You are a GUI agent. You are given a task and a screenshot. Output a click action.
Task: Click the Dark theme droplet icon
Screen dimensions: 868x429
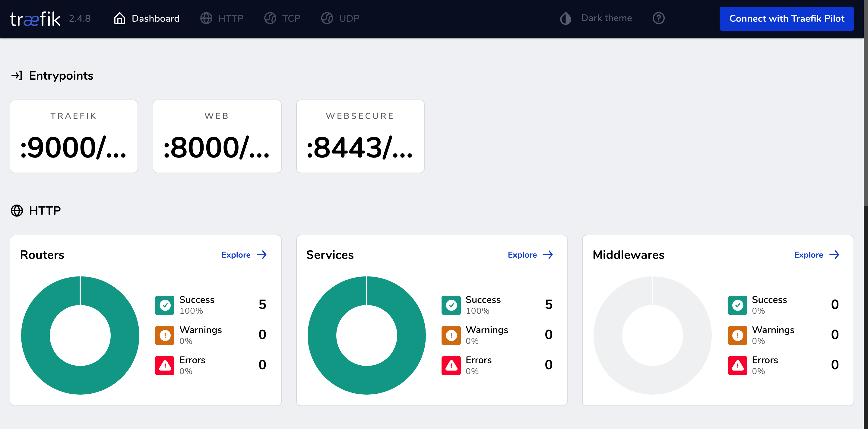pos(565,18)
